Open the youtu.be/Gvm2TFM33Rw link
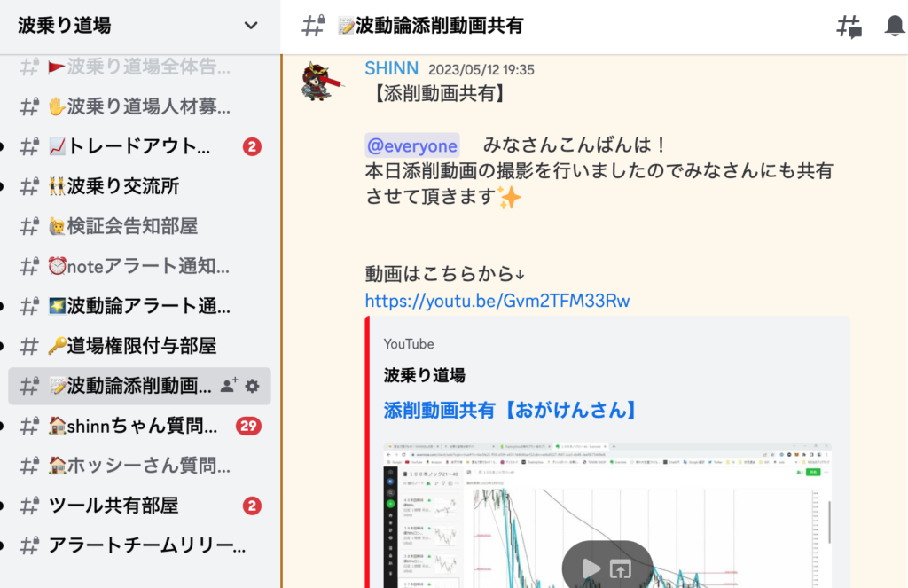The height and width of the screenshot is (588, 908). coord(497,301)
